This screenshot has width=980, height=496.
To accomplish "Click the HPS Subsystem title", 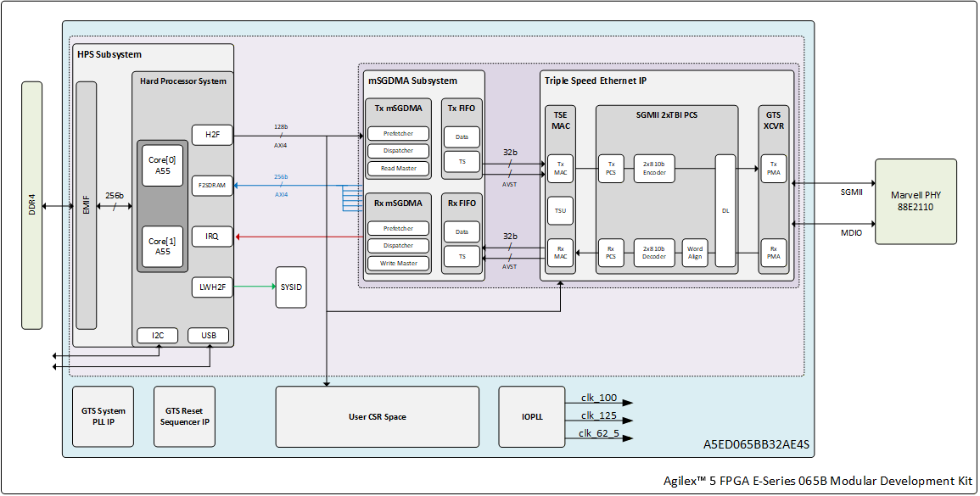I will 109,54.
